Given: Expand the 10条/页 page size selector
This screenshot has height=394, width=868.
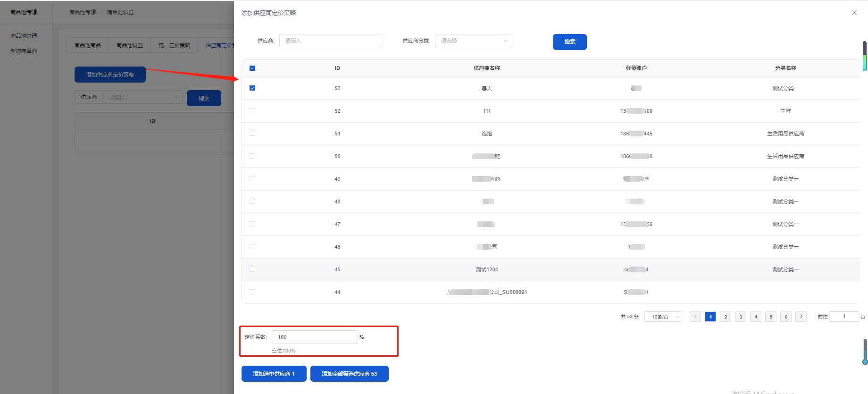Looking at the screenshot, I should (x=663, y=317).
